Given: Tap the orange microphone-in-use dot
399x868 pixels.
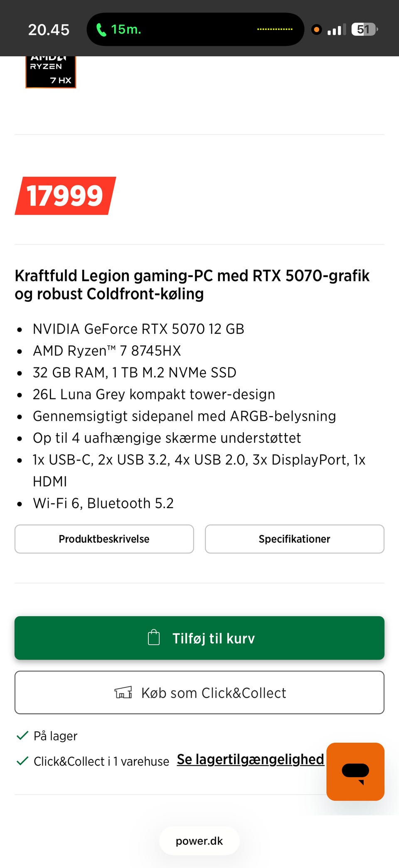Looking at the screenshot, I should click(316, 30).
